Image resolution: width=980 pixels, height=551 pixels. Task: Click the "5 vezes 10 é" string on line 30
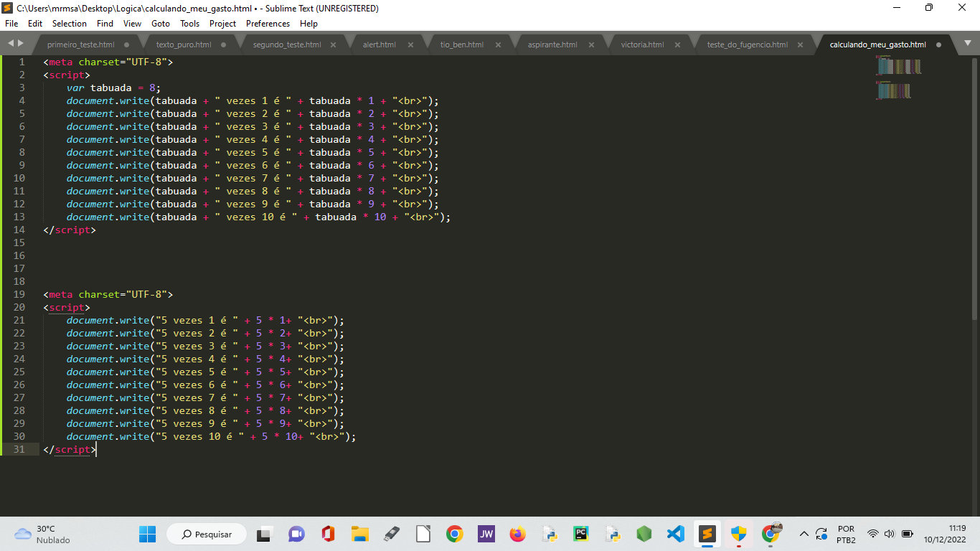click(x=200, y=436)
